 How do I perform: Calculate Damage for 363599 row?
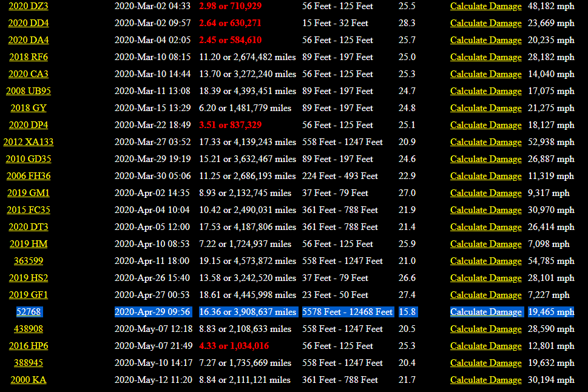[485, 261]
